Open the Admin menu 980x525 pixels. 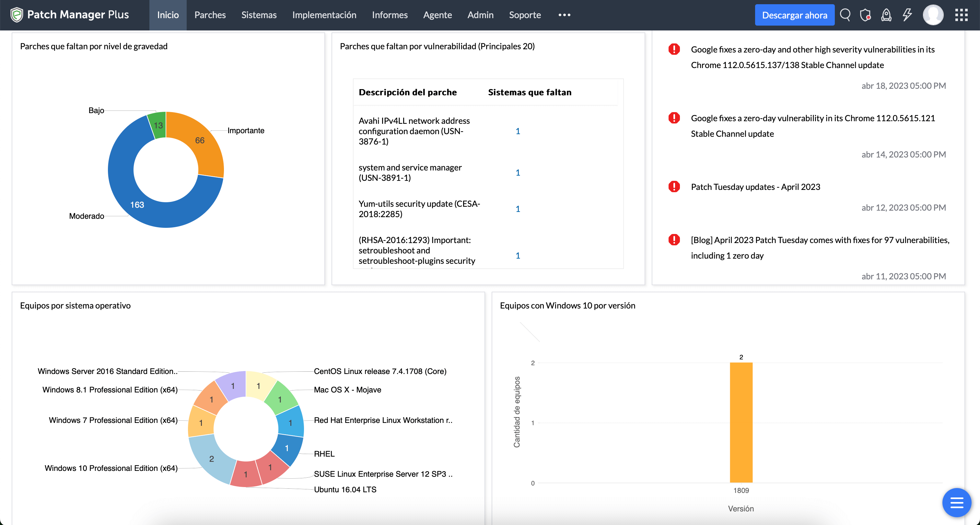[481, 15]
